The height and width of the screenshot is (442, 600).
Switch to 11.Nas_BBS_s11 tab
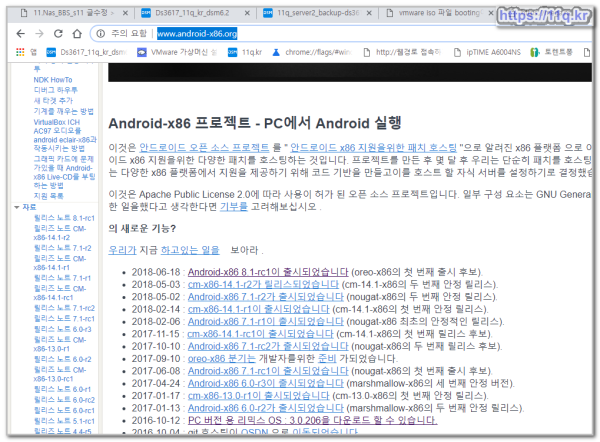(x=69, y=13)
